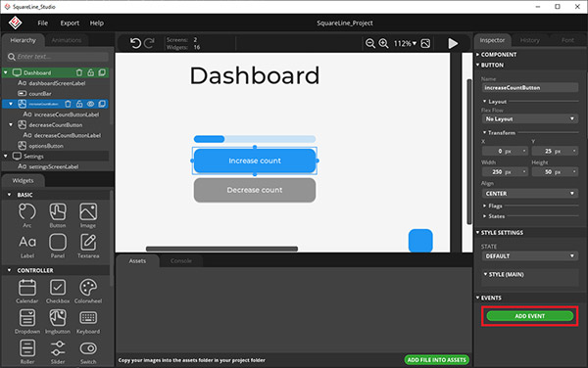Open the STATE DEFAULT dropdown
Screen dimensions: 588x368
pos(529,256)
